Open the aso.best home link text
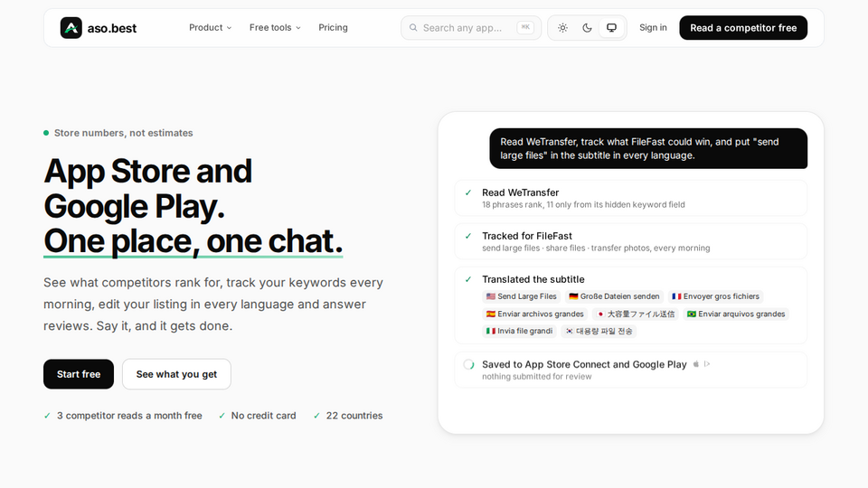Viewport: 868px width, 488px height. pyautogui.click(x=112, y=28)
